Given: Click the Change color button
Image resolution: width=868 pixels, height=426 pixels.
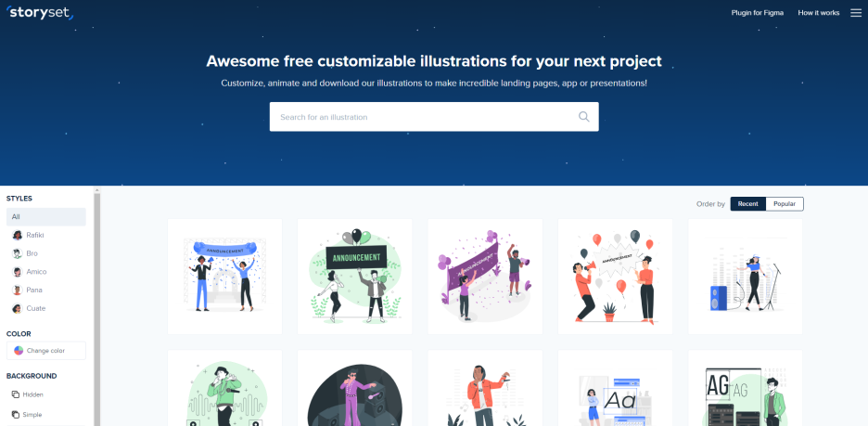Looking at the screenshot, I should point(46,351).
